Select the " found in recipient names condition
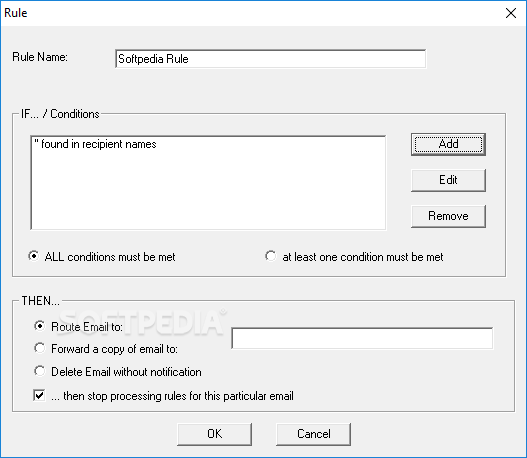This screenshot has height=458, width=527. 95,144
